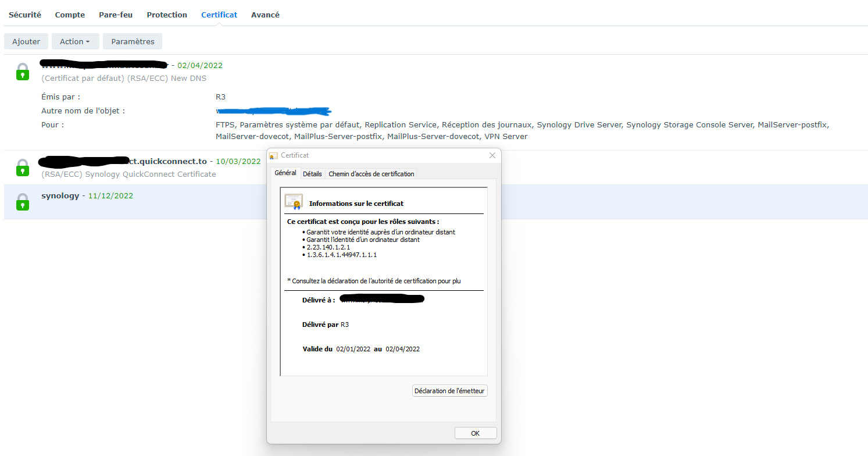This screenshot has width=868, height=456.
Task: Open the Pare-feu tab
Action: (x=116, y=15)
